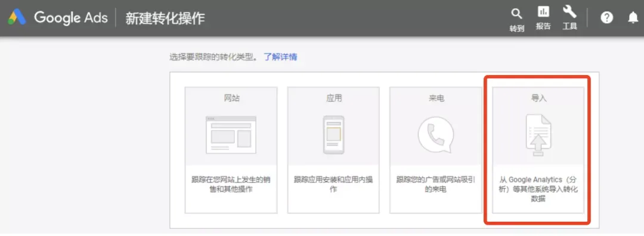Image resolution: width=644 pixels, height=236 pixels.
Task: Open the search magnifier icon (转到)
Action: [516, 14]
